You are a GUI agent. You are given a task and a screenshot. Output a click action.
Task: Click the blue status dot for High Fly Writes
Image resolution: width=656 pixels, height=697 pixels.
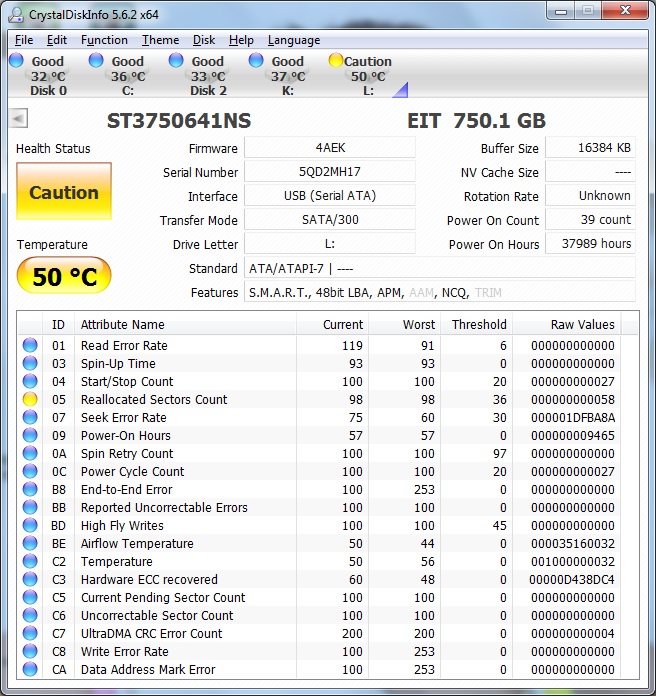click(30, 525)
